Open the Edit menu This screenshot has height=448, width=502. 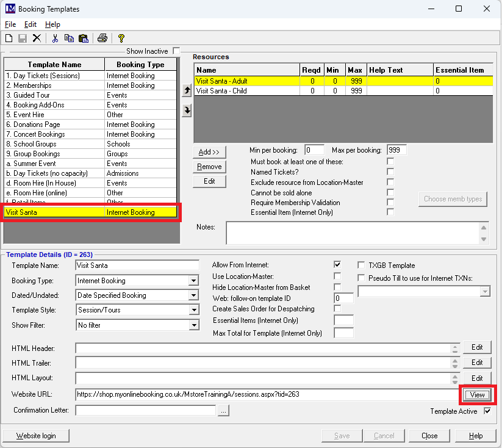point(30,24)
